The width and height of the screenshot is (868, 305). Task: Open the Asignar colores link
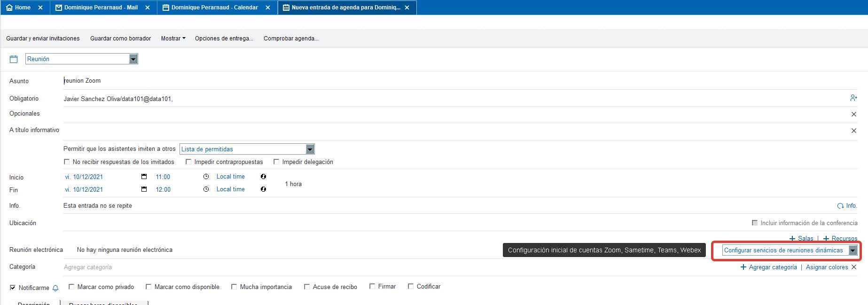tap(827, 267)
